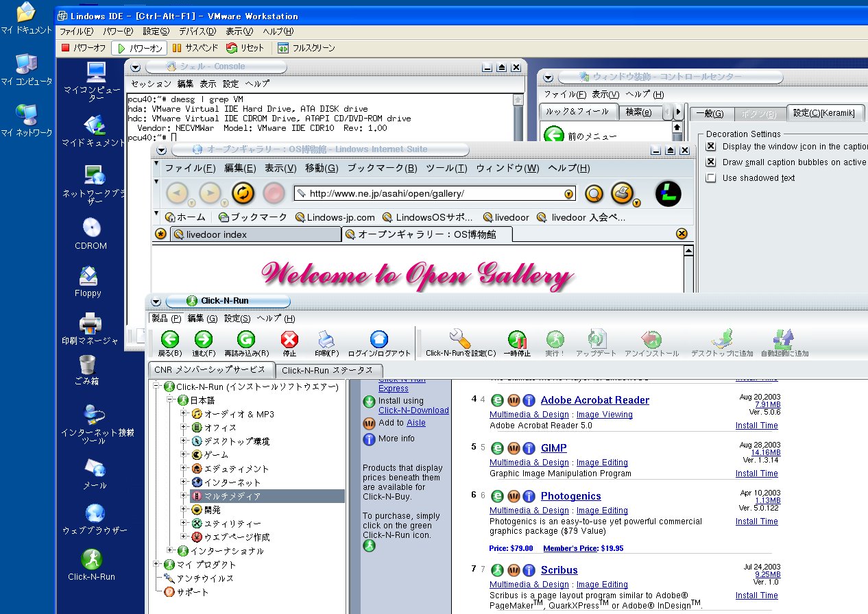Click the Pause (一時停止) toolbar icon

tap(518, 339)
